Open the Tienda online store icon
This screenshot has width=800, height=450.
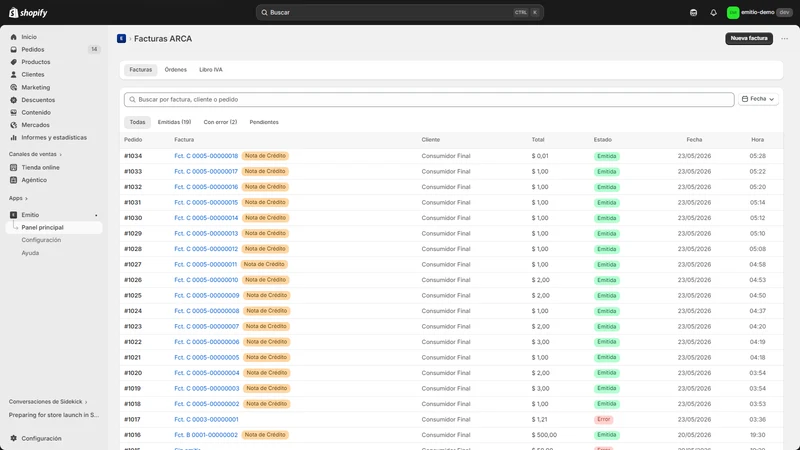point(13,167)
